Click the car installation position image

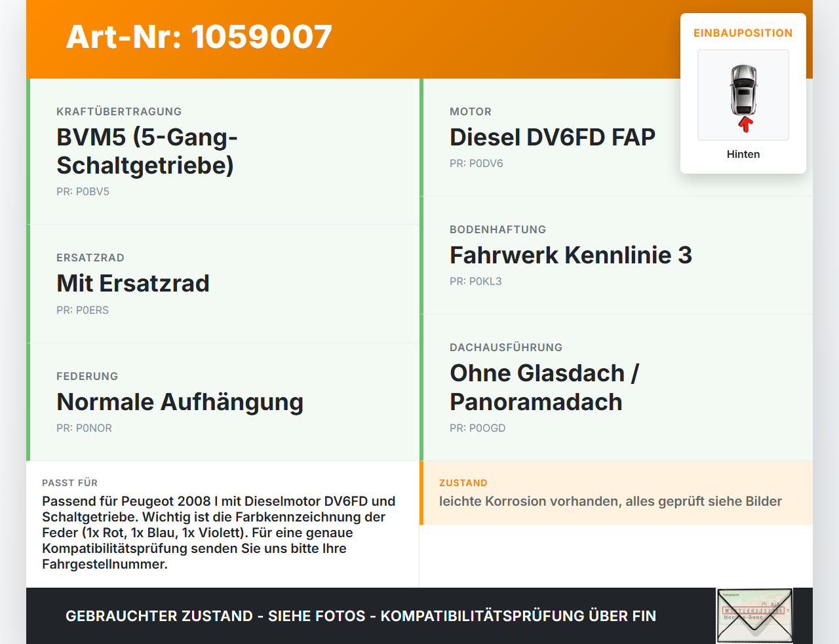pos(743,95)
